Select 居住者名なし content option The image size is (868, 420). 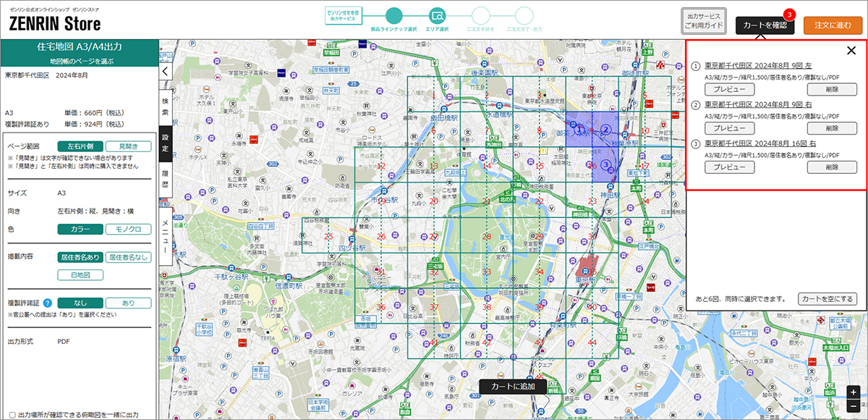[128, 257]
